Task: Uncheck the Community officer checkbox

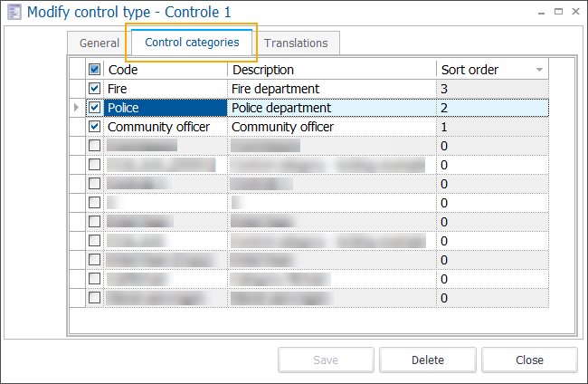Action: click(94, 127)
